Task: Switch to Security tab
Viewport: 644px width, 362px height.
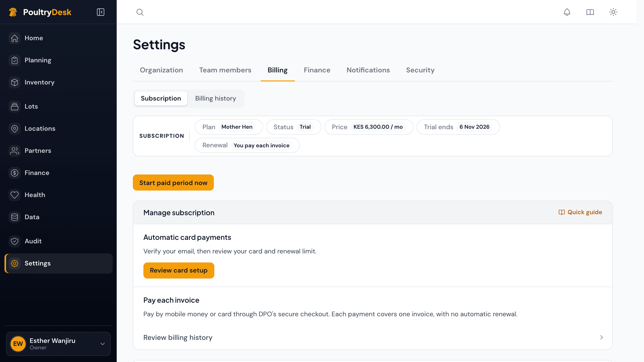Action: (420, 70)
